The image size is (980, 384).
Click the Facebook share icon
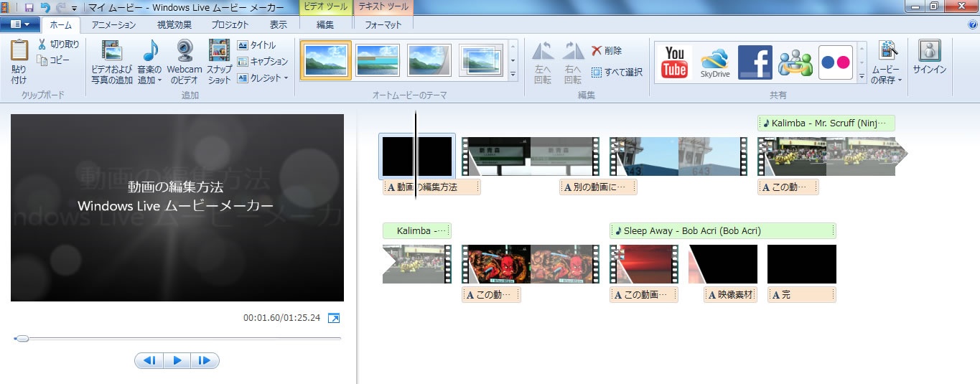tap(755, 62)
